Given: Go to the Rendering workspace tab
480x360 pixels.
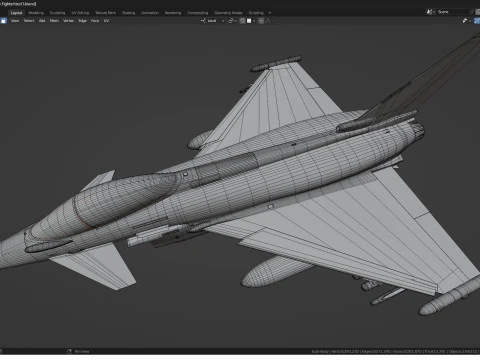Looking at the screenshot, I should (173, 13).
